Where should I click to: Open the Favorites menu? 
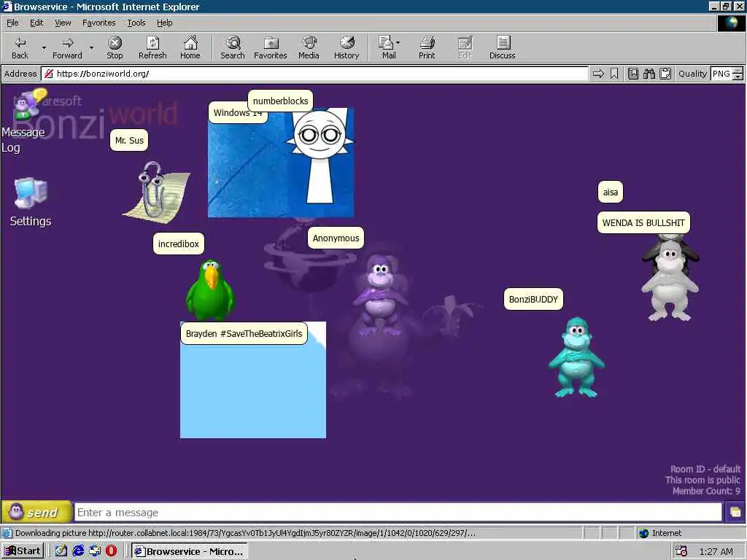tap(98, 23)
